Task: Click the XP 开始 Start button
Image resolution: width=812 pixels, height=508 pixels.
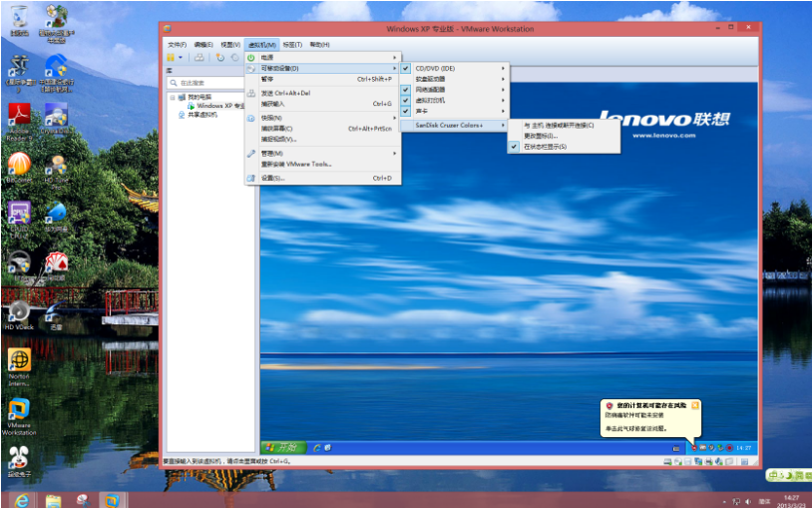Action: coord(283,447)
